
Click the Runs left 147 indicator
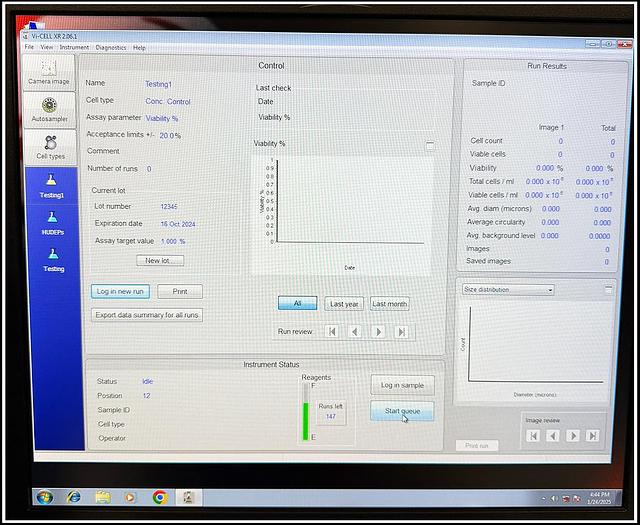(x=331, y=412)
